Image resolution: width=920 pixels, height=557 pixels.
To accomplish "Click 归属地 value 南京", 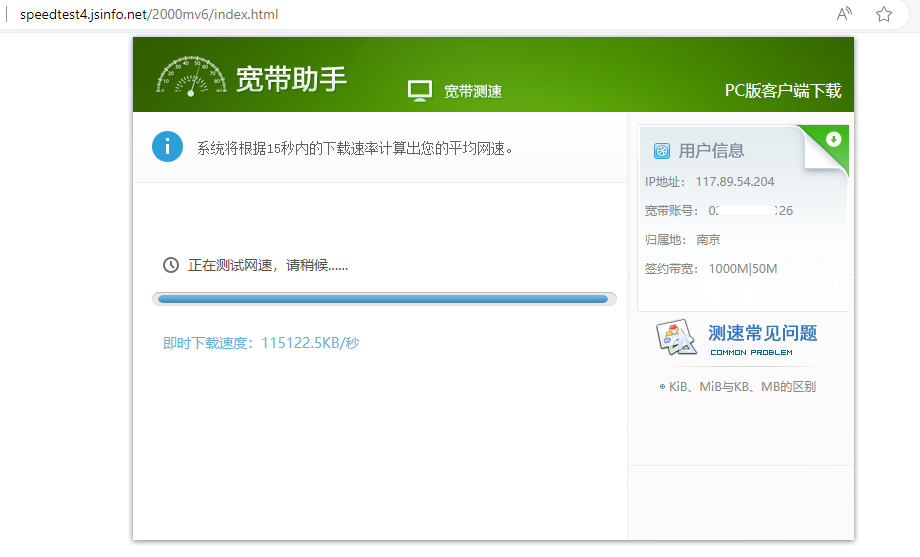I will point(708,239).
